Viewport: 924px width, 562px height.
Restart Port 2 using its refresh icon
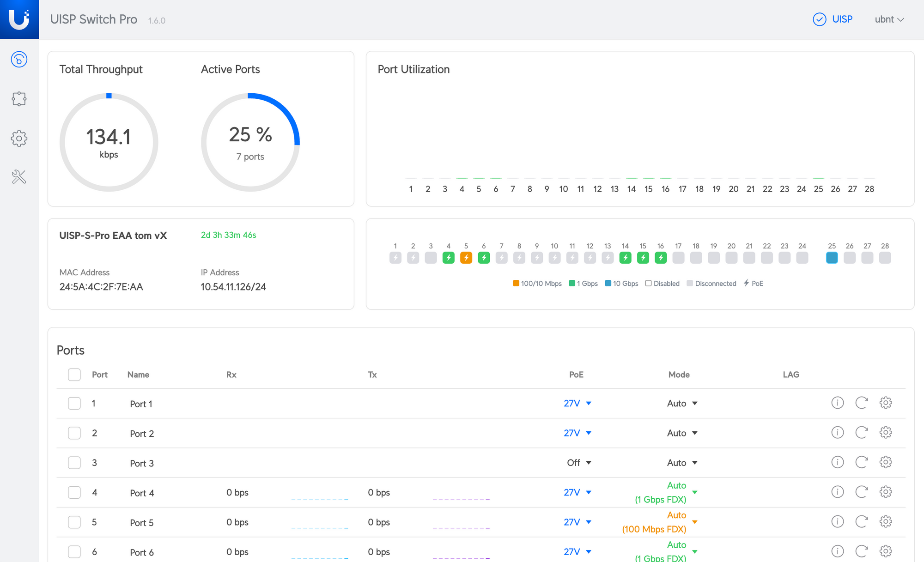pos(861,433)
